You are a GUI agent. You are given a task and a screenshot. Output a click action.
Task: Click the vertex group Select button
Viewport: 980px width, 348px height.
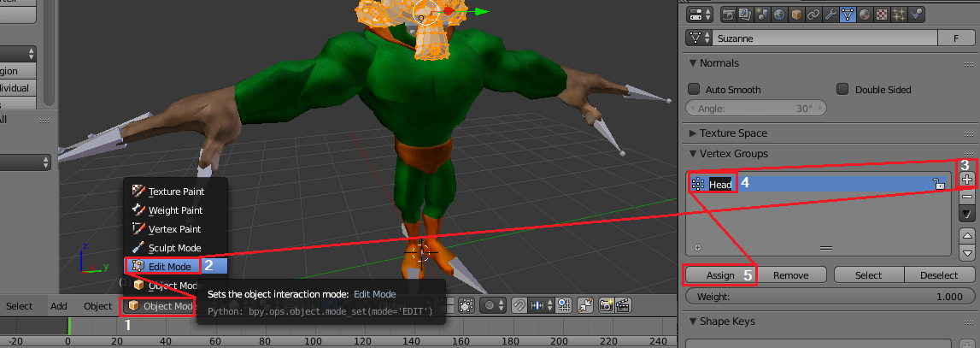point(868,274)
